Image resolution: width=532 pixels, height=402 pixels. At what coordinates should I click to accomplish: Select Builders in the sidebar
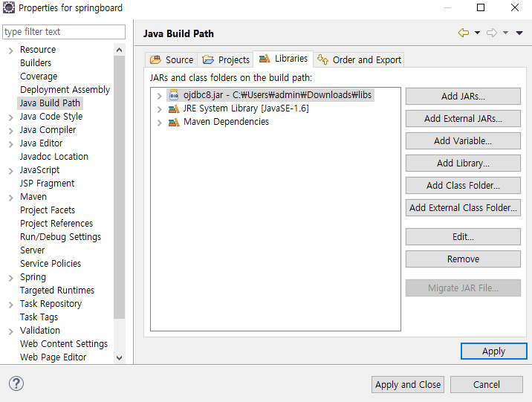(x=36, y=63)
